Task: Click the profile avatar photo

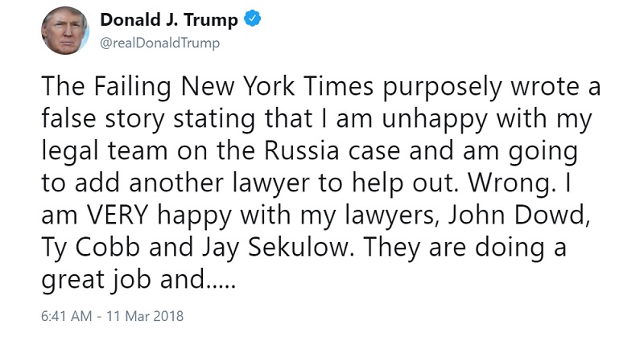Action: [x=64, y=32]
